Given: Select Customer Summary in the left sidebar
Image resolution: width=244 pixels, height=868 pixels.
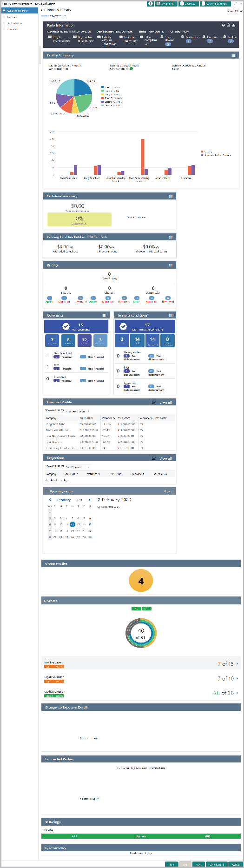Looking at the screenshot, I should [19, 10].
